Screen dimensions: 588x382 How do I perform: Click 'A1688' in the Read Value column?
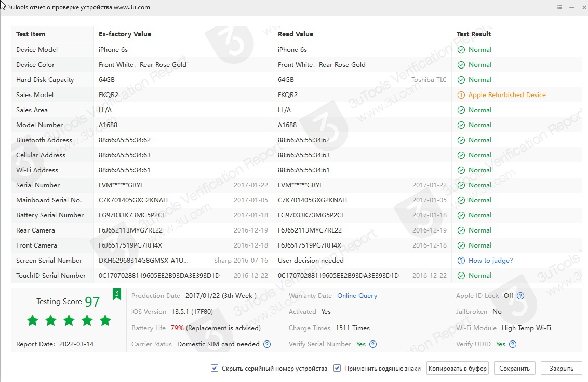pyautogui.click(x=287, y=125)
